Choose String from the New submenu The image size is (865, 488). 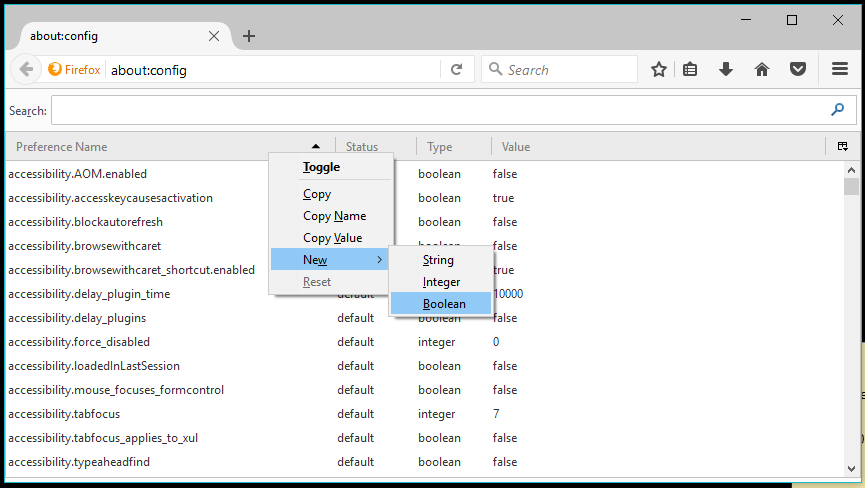(x=438, y=260)
